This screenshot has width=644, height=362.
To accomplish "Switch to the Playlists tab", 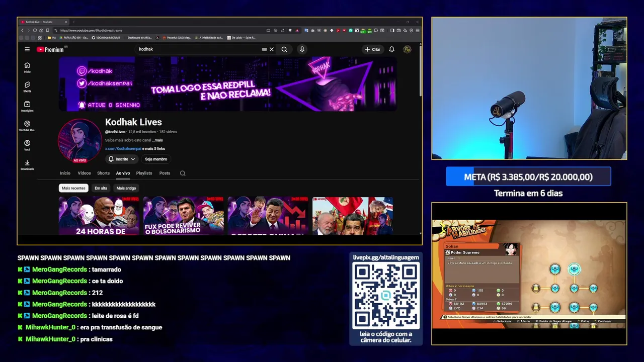I will click(144, 173).
